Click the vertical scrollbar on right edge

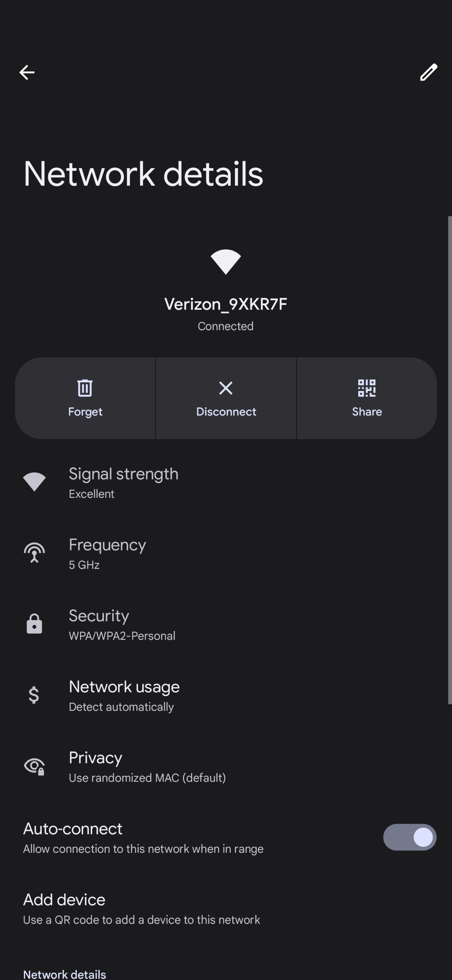click(450, 460)
